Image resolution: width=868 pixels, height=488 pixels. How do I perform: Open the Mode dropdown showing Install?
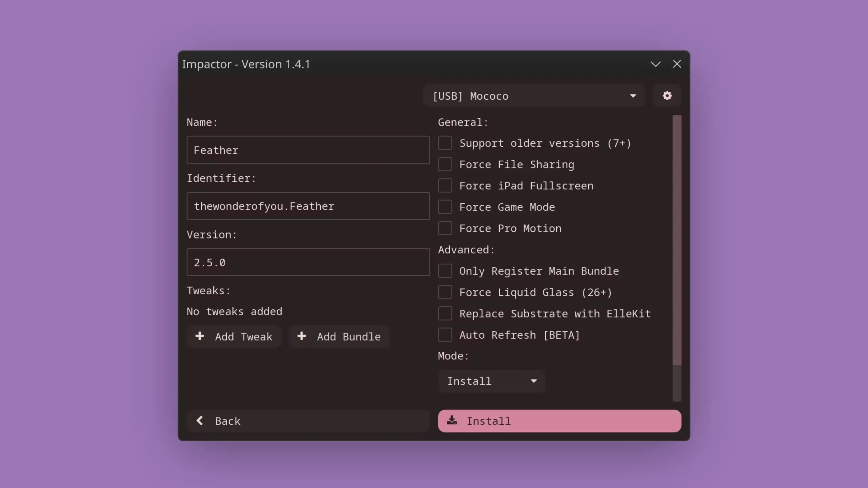tap(491, 381)
